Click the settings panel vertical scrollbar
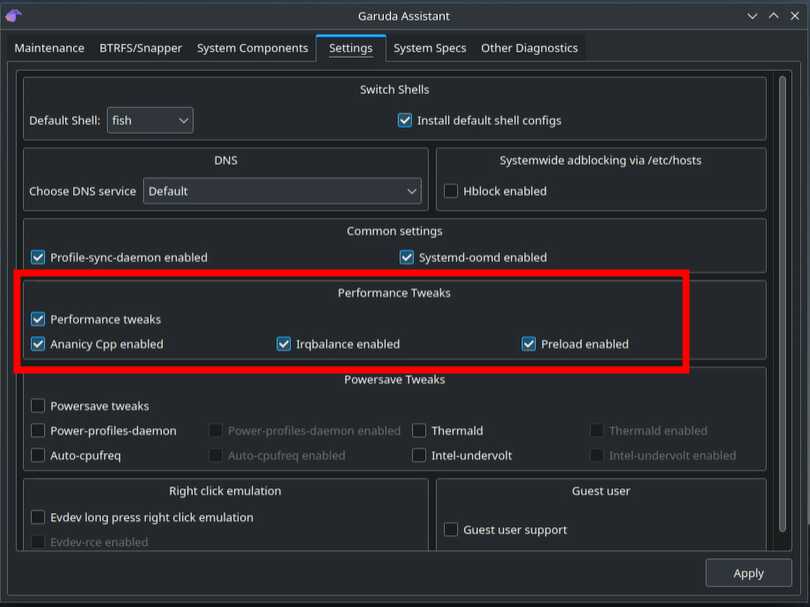Screen dimensions: 810x607 pos(782,304)
